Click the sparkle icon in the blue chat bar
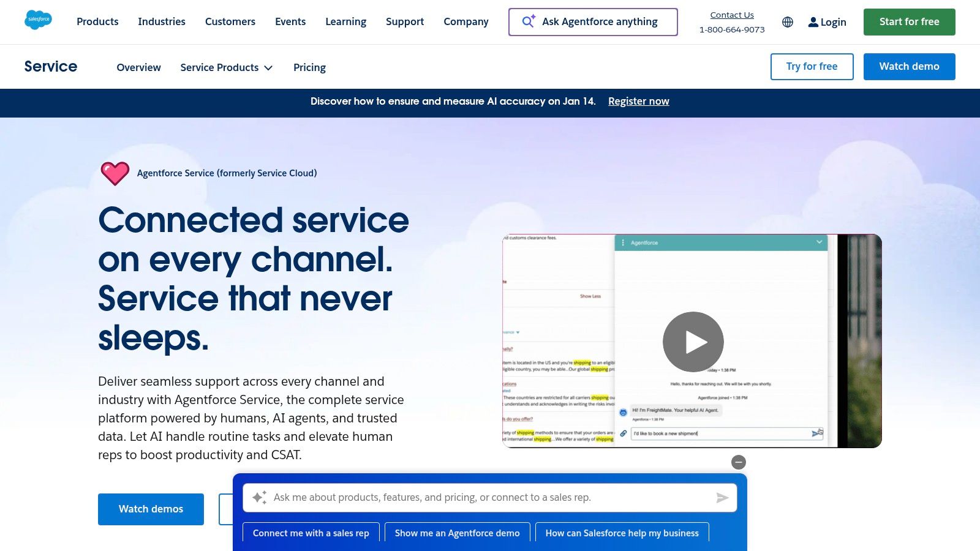The image size is (980, 551). 260,497
